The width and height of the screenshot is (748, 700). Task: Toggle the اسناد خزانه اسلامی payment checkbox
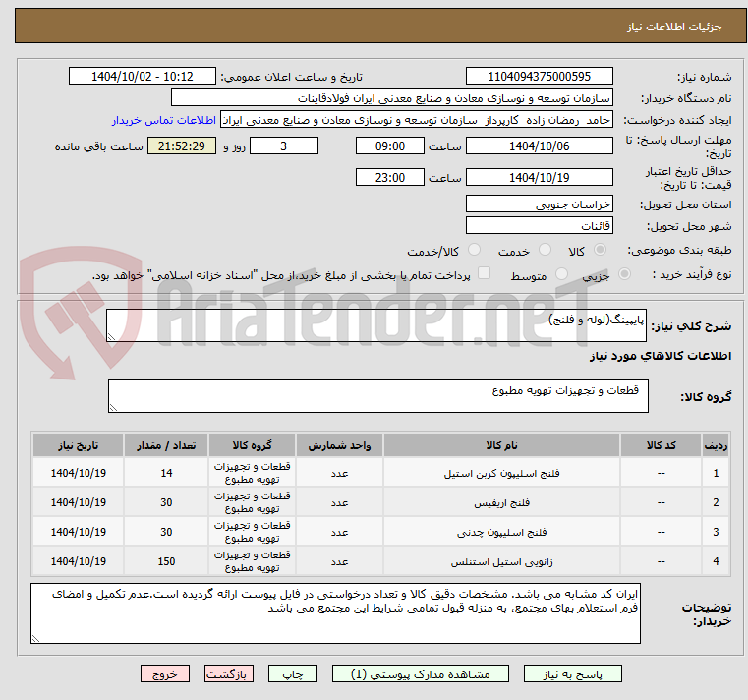485,273
